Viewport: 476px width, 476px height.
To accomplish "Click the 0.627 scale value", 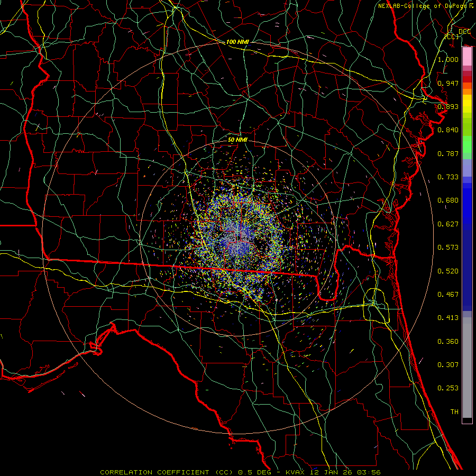I will click(448, 224).
